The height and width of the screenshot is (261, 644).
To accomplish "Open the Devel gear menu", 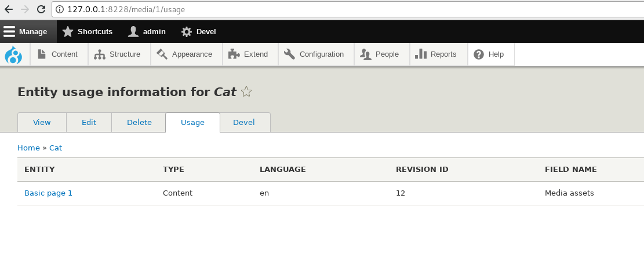I will point(199,32).
